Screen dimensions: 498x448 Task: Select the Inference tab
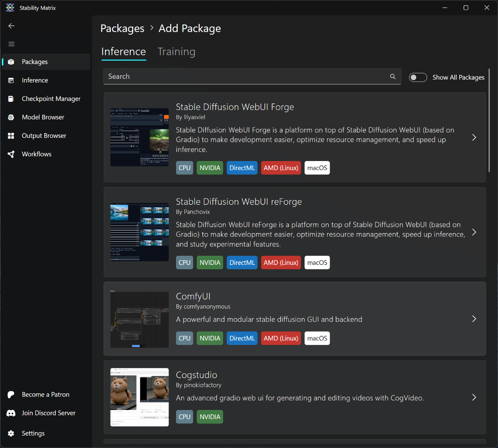[124, 52]
